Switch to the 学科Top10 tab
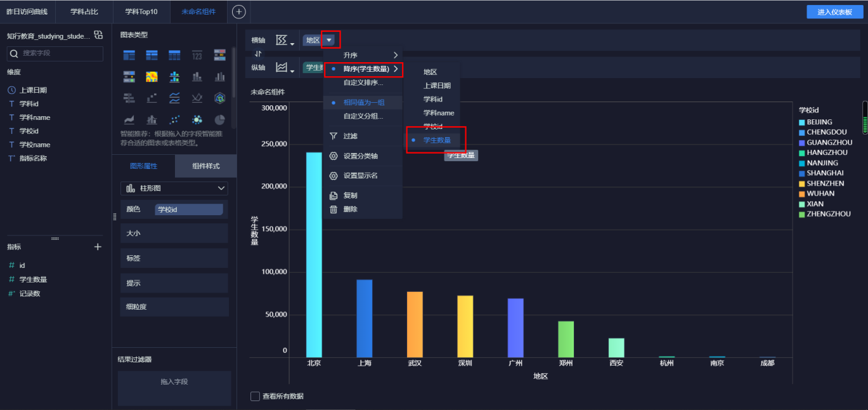This screenshot has width=868, height=410. pos(141,11)
